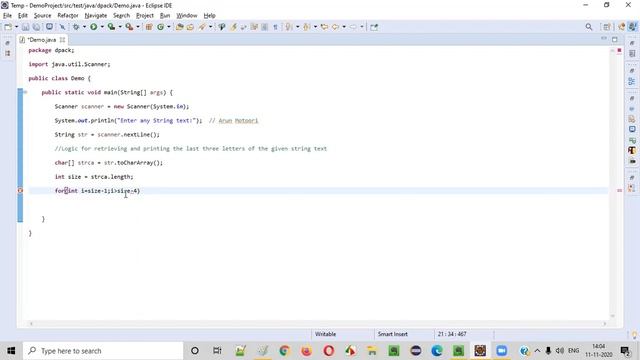Click the error marker on the for line
Viewport: 640px width, 360px height.
(20, 191)
